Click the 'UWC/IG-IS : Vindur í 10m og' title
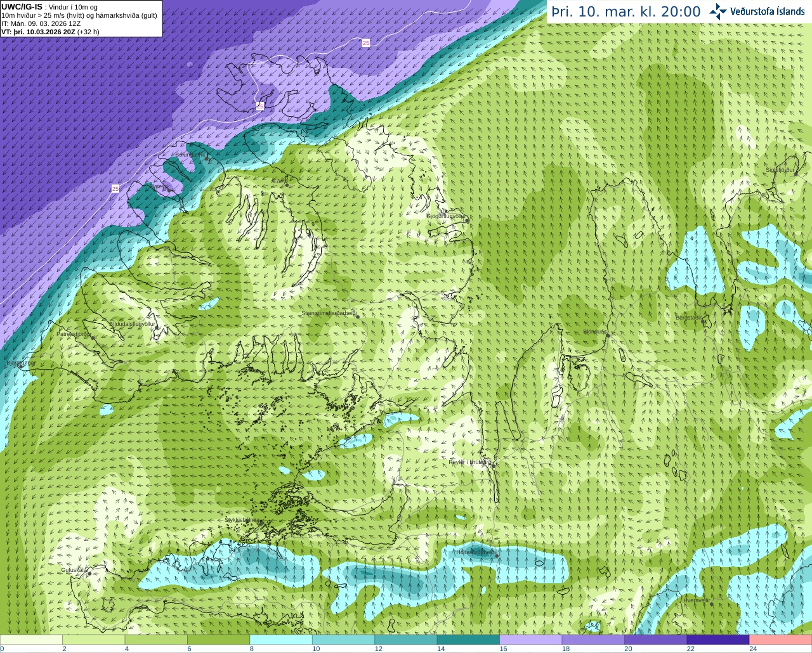812x653 pixels. pos(49,7)
